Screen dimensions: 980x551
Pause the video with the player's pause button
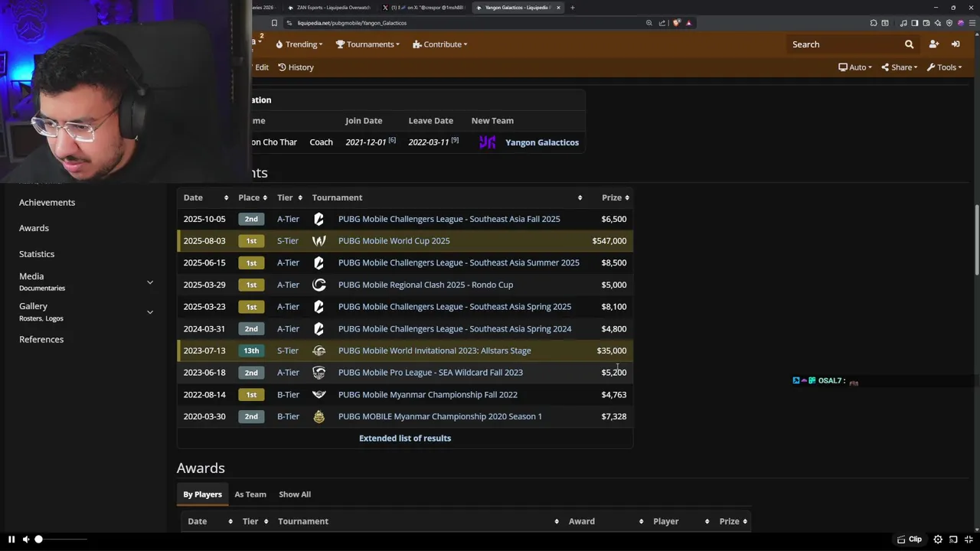pos(11,540)
